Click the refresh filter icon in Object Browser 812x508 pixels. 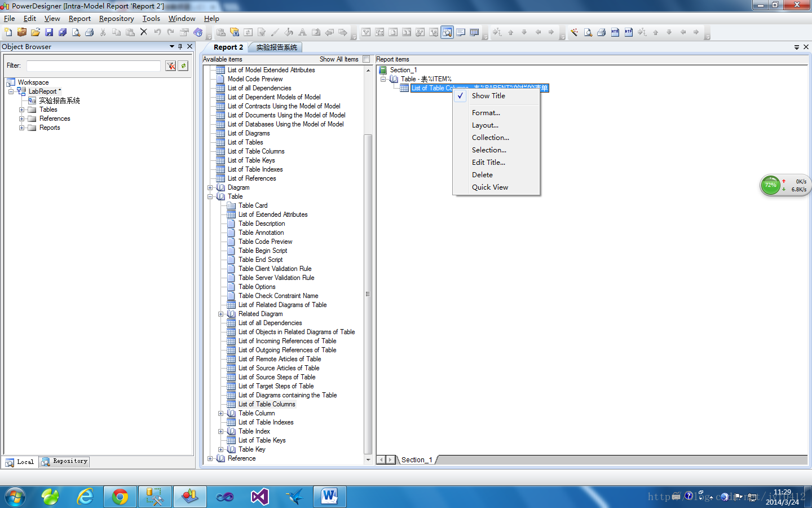[x=183, y=66]
